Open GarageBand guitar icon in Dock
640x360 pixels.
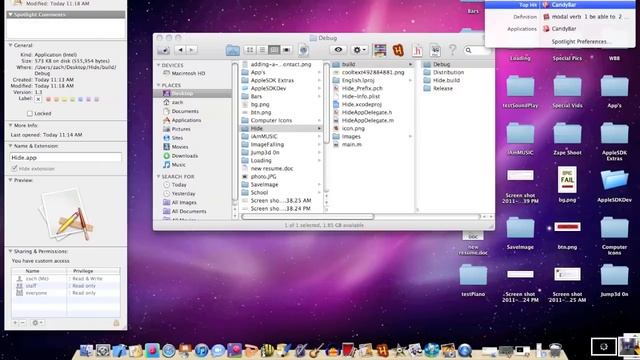pos(315,350)
